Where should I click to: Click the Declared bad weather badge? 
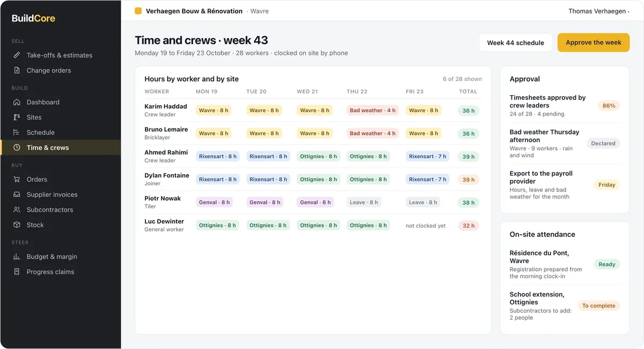(603, 143)
